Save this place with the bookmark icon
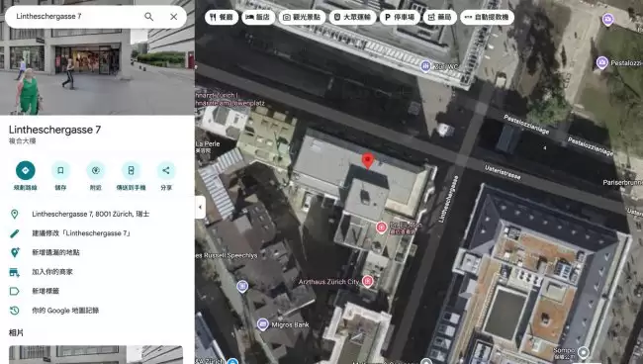Screen dimensions: 643x364 (60, 170)
